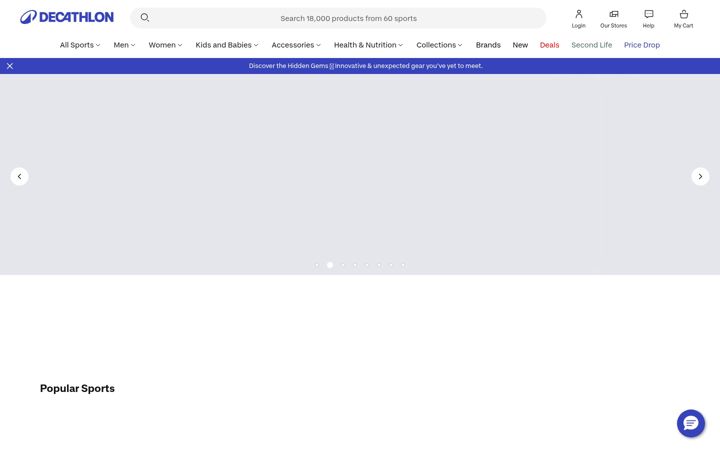720x450 pixels.
Task: Open the Price Drop link
Action: tap(641, 45)
